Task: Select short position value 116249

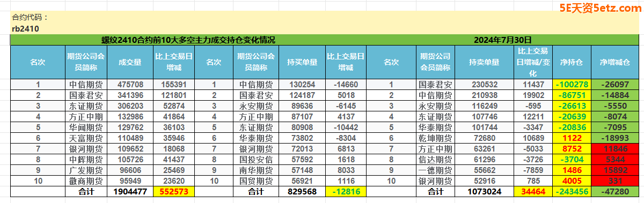Action: [484, 106]
